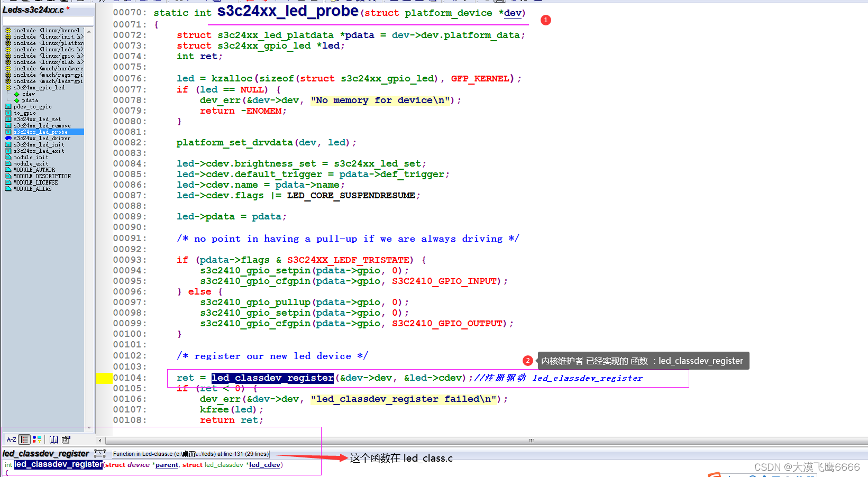Image resolution: width=868 pixels, height=477 pixels.
Task: Click 'Function in Led-class.c' location label
Action: (190, 454)
